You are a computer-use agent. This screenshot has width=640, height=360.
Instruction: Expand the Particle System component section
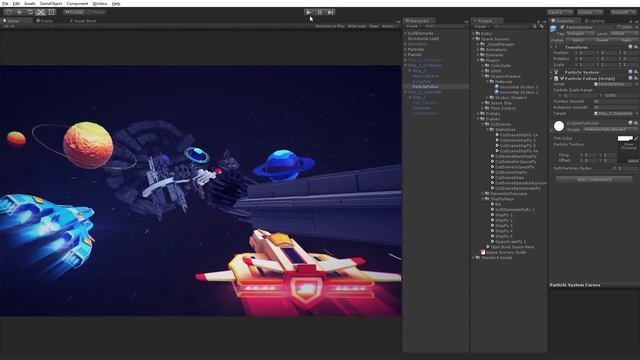[x=552, y=72]
